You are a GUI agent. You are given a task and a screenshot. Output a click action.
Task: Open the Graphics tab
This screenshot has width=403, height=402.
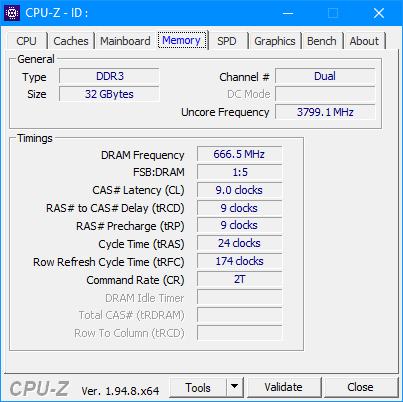(275, 41)
